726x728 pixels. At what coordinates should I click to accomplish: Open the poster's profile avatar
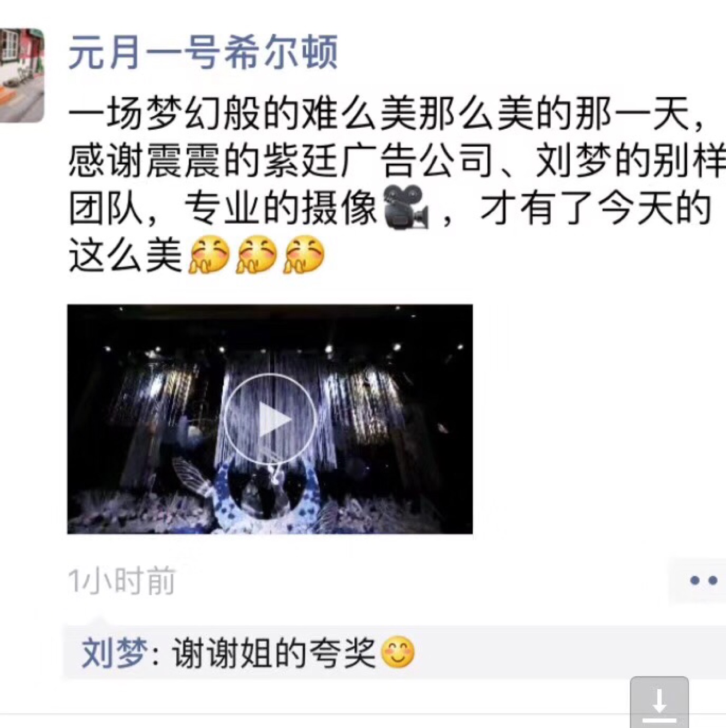(22, 75)
